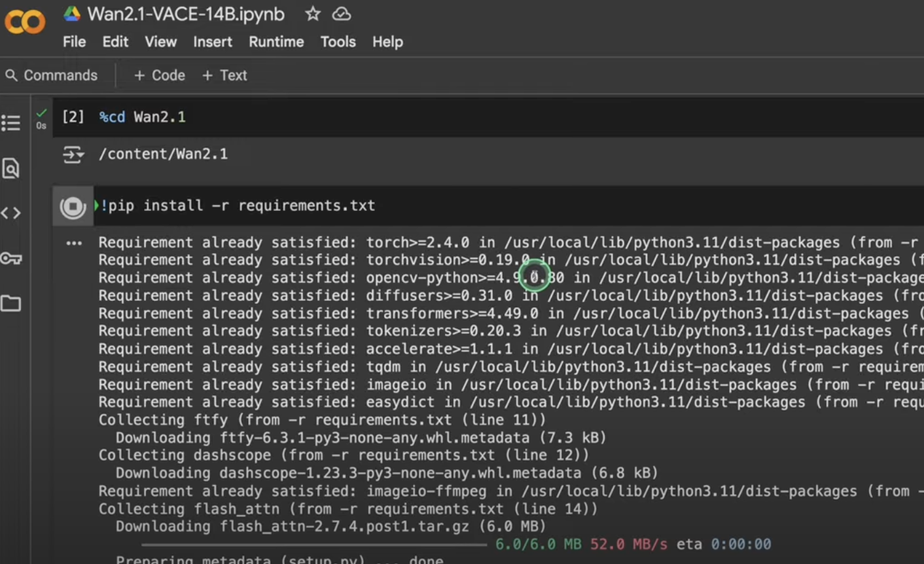This screenshot has height=564, width=924.
Task: Click the imageio-ffmpeg requirement line
Action: coord(511,491)
